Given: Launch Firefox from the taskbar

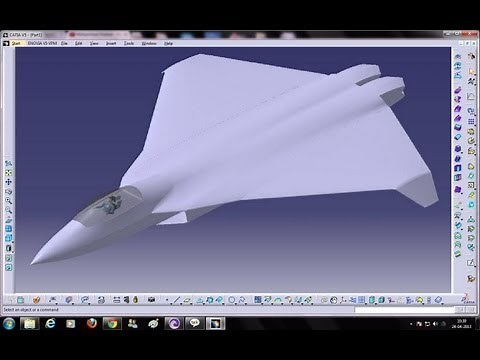Looking at the screenshot, I should click(92, 323).
